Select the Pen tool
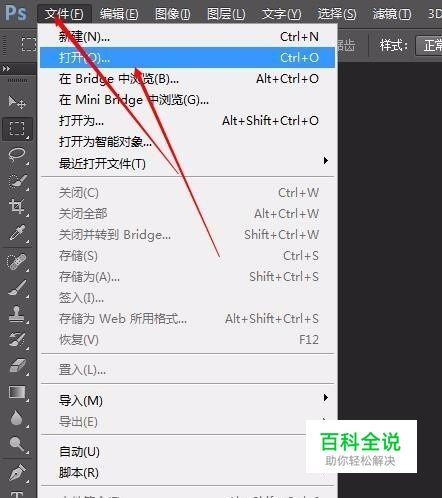This screenshot has width=442, height=498. point(17,472)
